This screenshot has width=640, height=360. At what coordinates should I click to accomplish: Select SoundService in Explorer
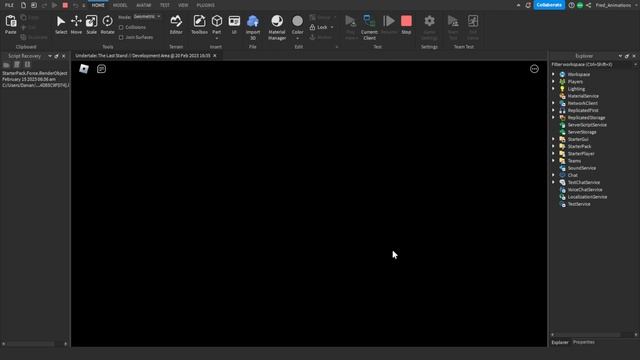tap(582, 168)
